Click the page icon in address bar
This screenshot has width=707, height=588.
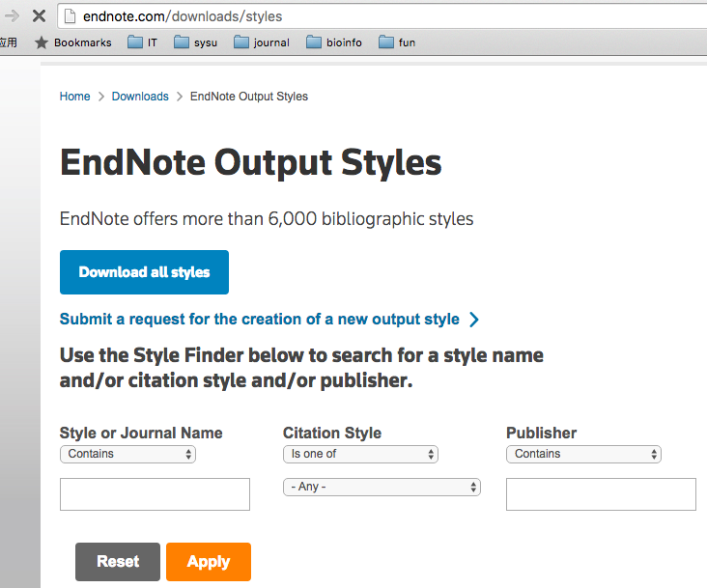coord(69,16)
